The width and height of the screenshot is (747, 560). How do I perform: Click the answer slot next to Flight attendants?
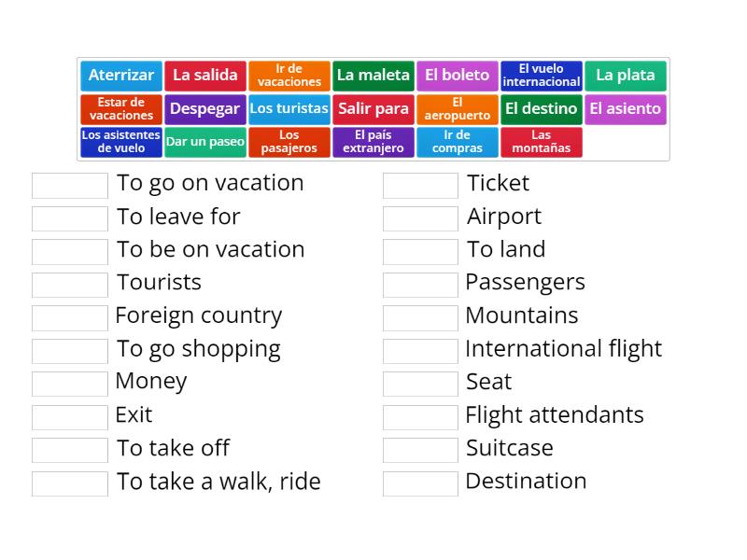point(419,416)
